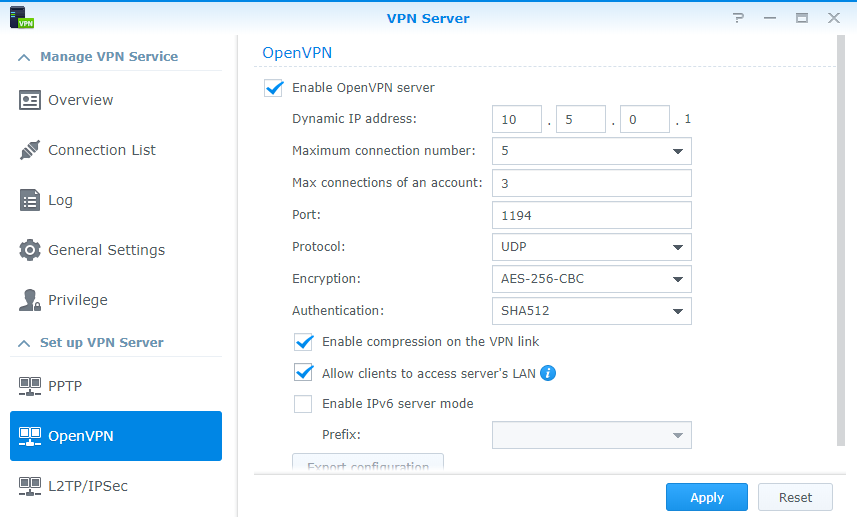857x517 pixels.
Task: Click the Port field showing 1194
Action: 592,215
